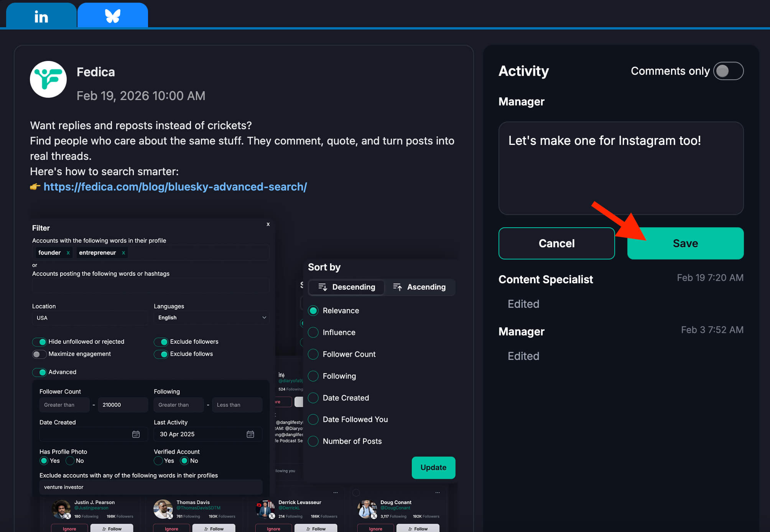770x532 pixels.
Task: Turn on "Maximize engagement"
Action: point(39,354)
